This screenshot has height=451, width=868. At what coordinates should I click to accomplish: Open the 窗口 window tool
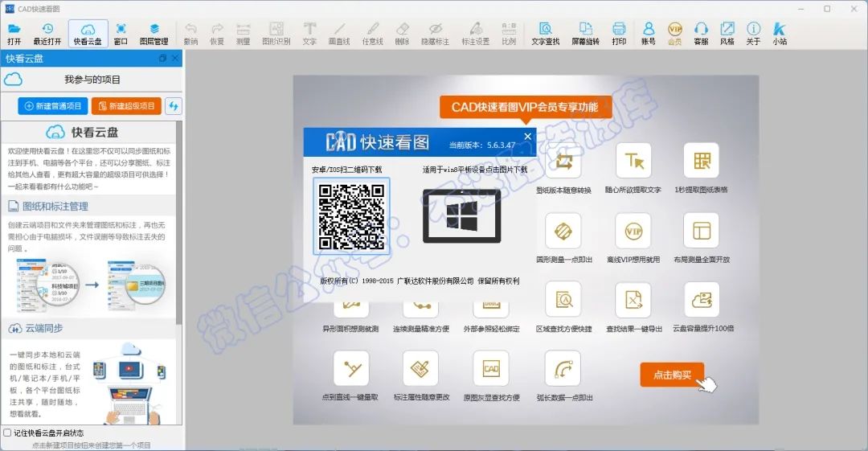click(x=121, y=34)
